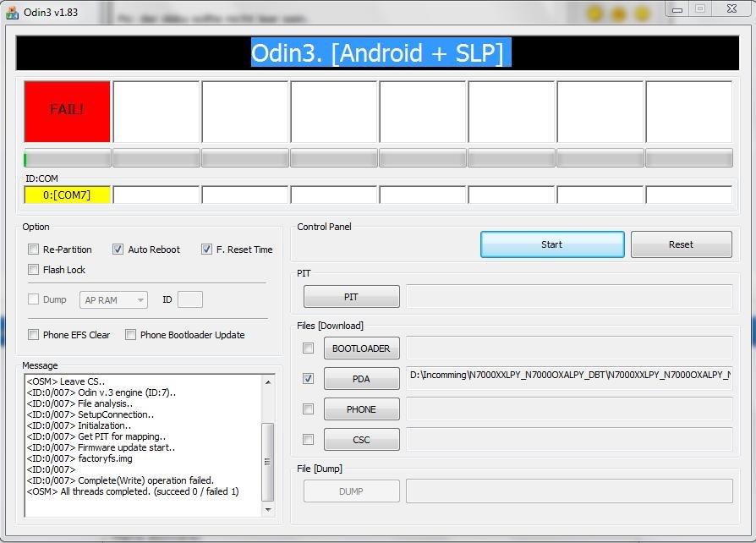Click the Odin3 app icon in title bar
The height and width of the screenshot is (543, 756).
(12, 13)
